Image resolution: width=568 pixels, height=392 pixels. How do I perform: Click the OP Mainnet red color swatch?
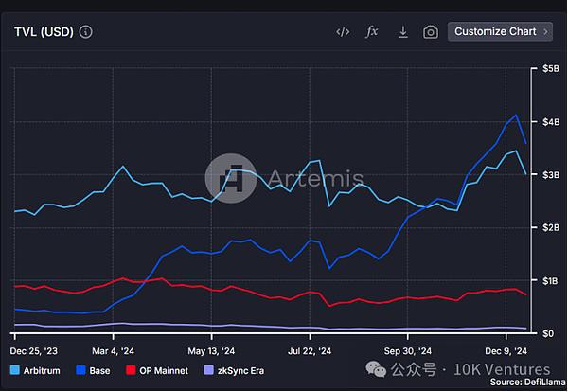click(131, 370)
